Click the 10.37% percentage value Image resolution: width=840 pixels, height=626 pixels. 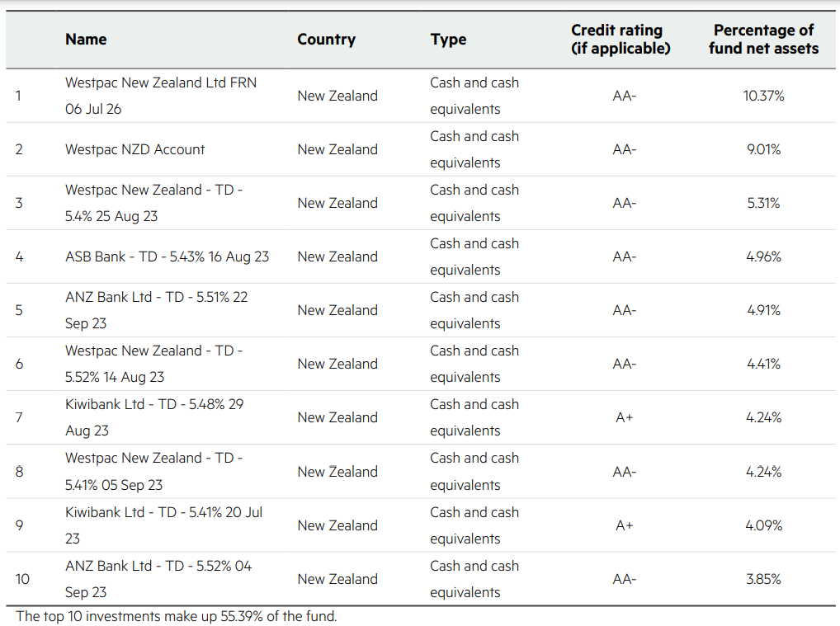coord(763,96)
